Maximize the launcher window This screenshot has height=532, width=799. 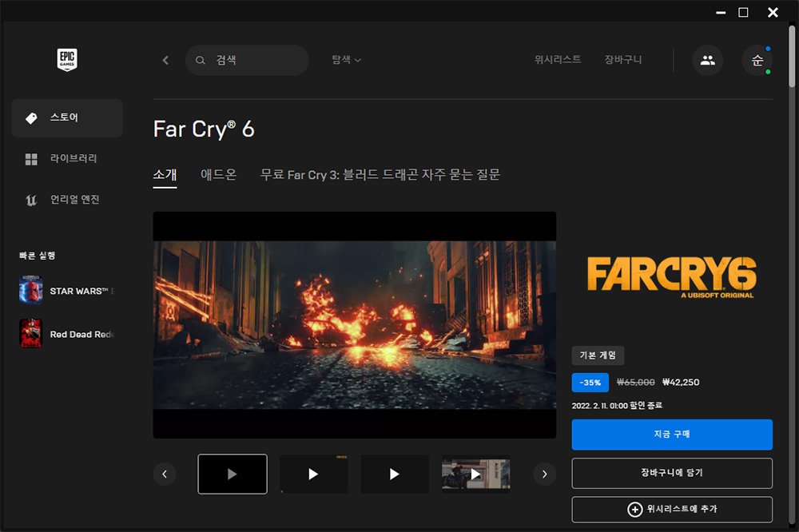pos(743,12)
